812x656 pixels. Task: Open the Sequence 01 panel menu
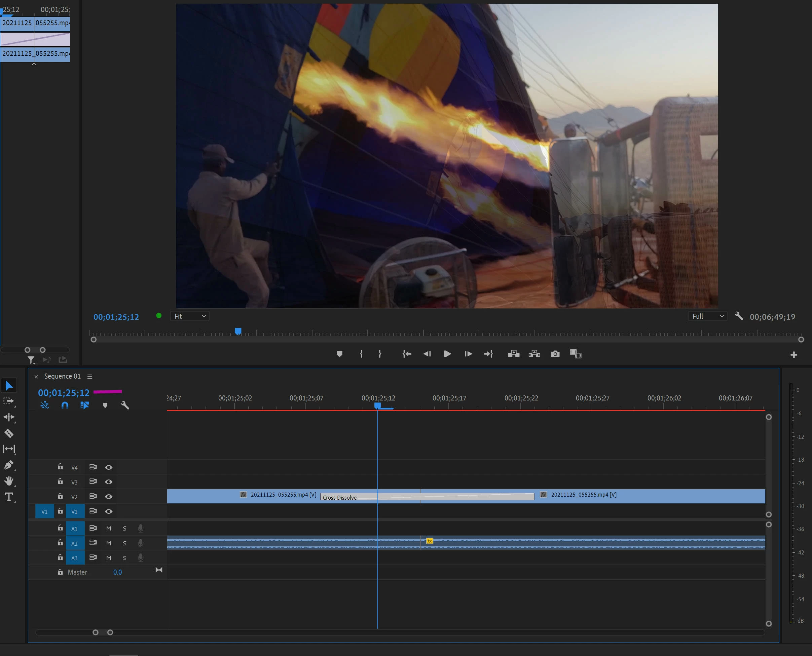point(89,376)
